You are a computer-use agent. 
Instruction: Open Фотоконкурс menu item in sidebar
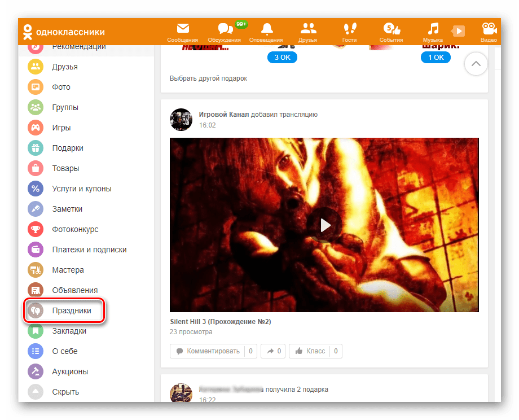(75, 229)
